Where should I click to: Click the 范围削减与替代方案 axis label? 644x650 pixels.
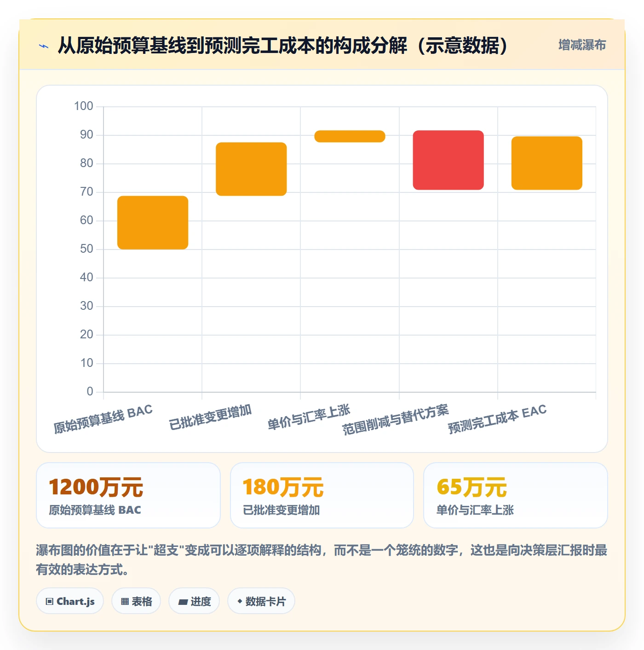tap(396, 420)
